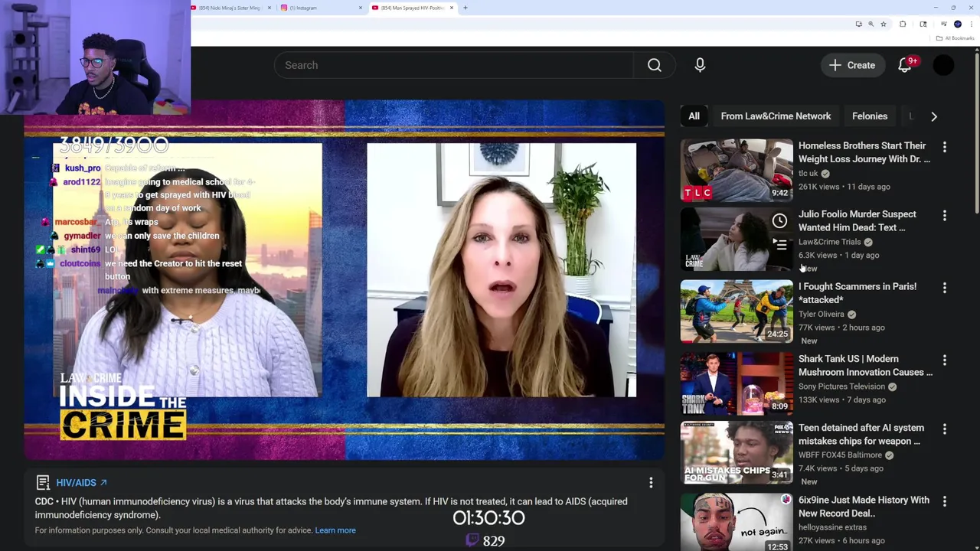Show more filter chips with arrow

point(933,116)
